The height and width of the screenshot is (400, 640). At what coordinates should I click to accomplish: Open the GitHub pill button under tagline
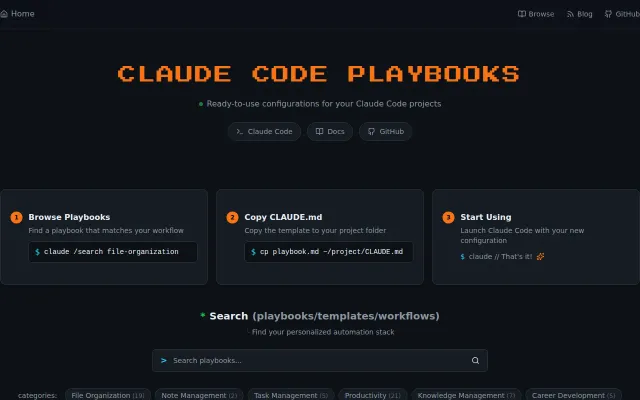(385, 131)
